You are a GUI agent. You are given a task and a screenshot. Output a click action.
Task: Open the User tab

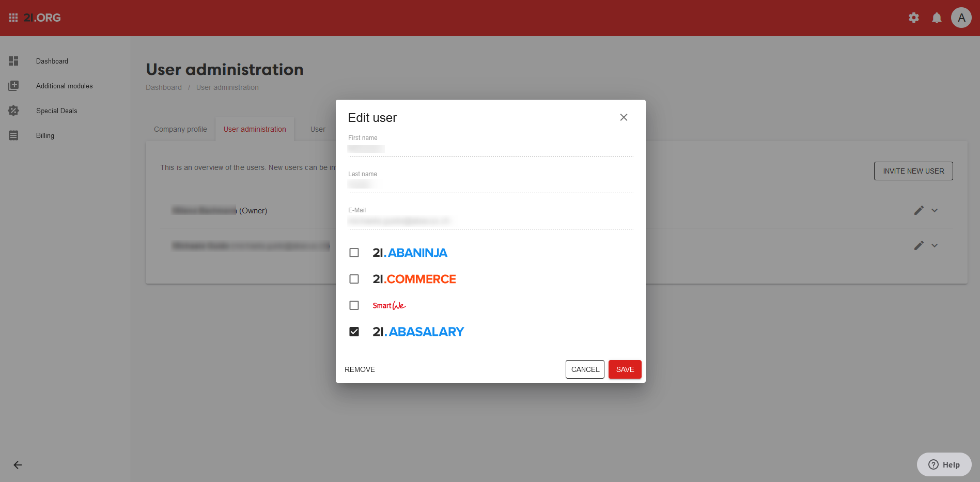coord(318,129)
